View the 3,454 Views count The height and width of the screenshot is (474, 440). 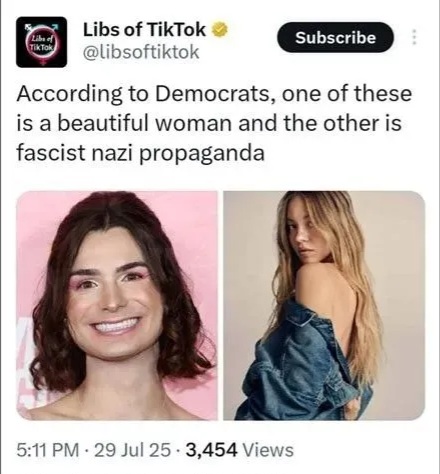point(240,450)
